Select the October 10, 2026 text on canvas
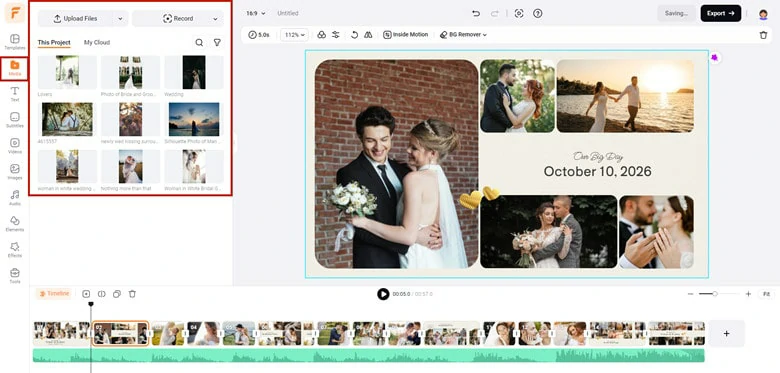Screen dimensions: 780x373 [x=597, y=172]
